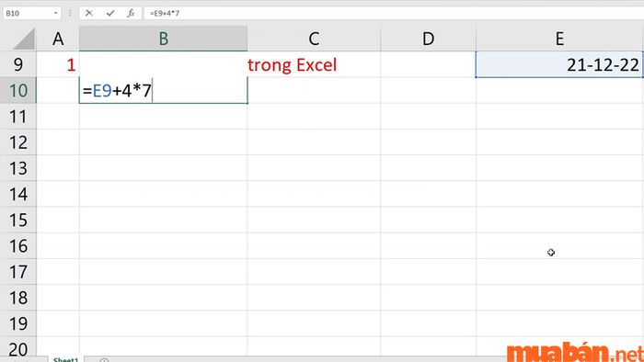Select column D header
This screenshot has height=362, width=644.
point(428,39)
